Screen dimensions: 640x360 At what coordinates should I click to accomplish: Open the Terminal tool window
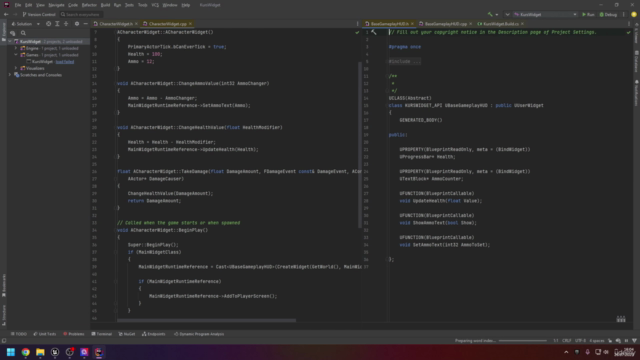click(102, 334)
